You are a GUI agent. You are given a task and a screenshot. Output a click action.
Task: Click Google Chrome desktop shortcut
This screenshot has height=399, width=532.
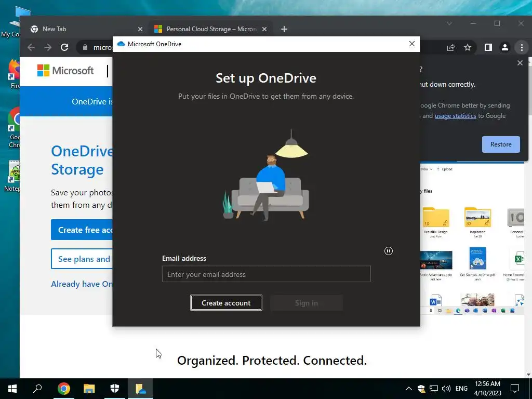(x=14, y=128)
